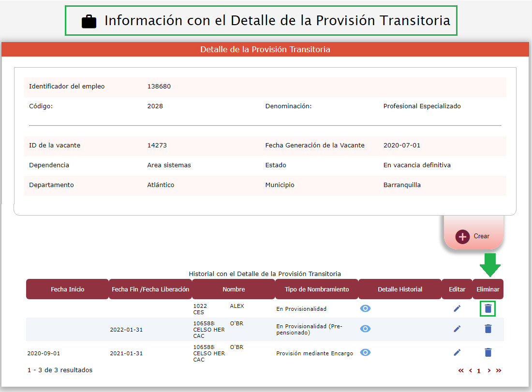
Task: Sort by Fecha Inicio column header
Action: (x=68, y=290)
